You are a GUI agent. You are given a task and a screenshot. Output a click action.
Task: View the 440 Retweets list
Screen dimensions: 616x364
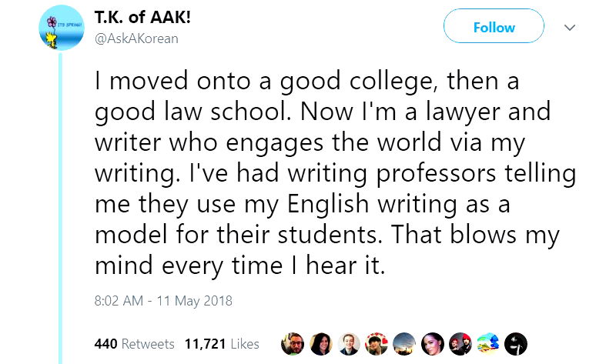coord(133,343)
